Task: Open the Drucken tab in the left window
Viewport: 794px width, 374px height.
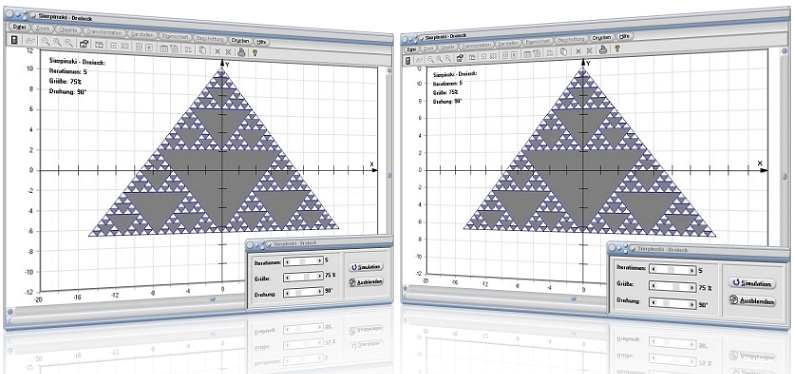Action: coord(240,40)
